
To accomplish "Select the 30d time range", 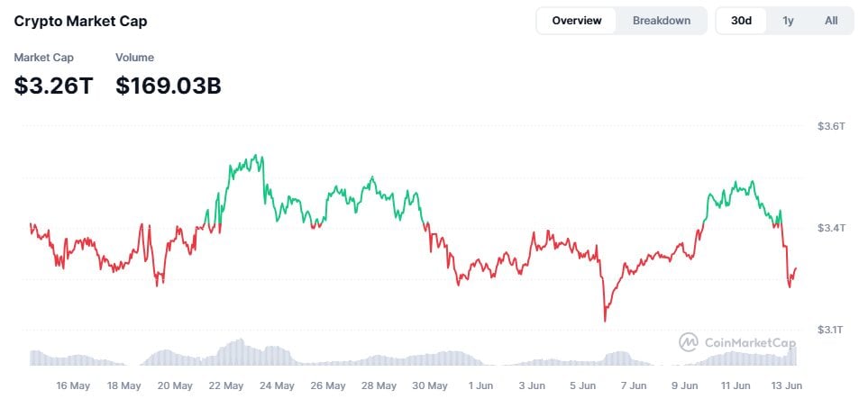I will tap(742, 21).
